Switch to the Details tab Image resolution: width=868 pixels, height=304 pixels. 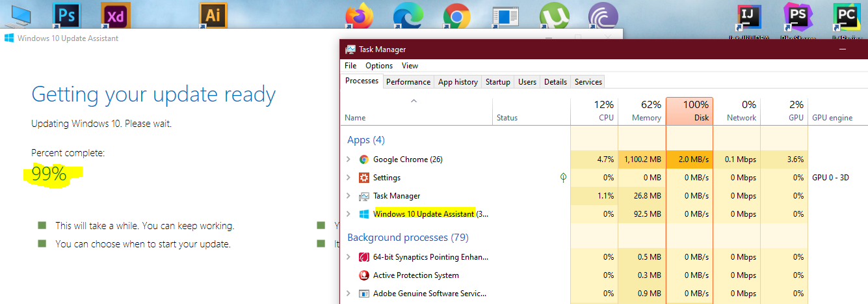pyautogui.click(x=555, y=82)
